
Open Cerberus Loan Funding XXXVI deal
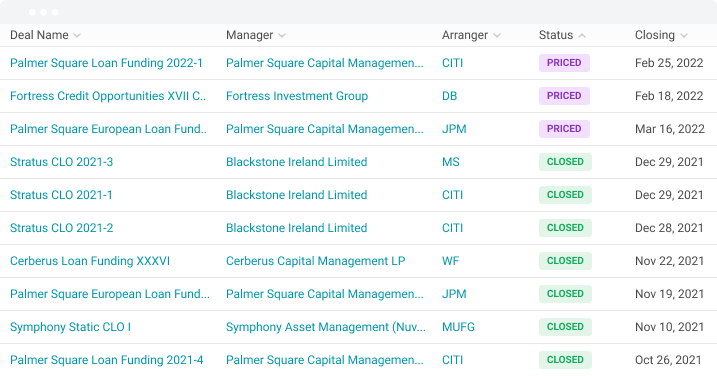pos(90,261)
